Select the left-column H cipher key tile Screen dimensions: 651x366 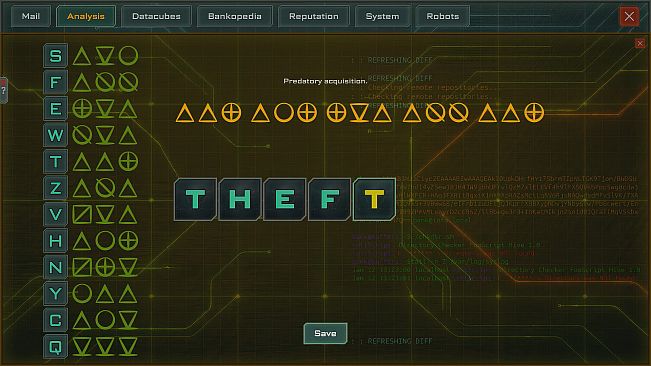click(x=55, y=241)
